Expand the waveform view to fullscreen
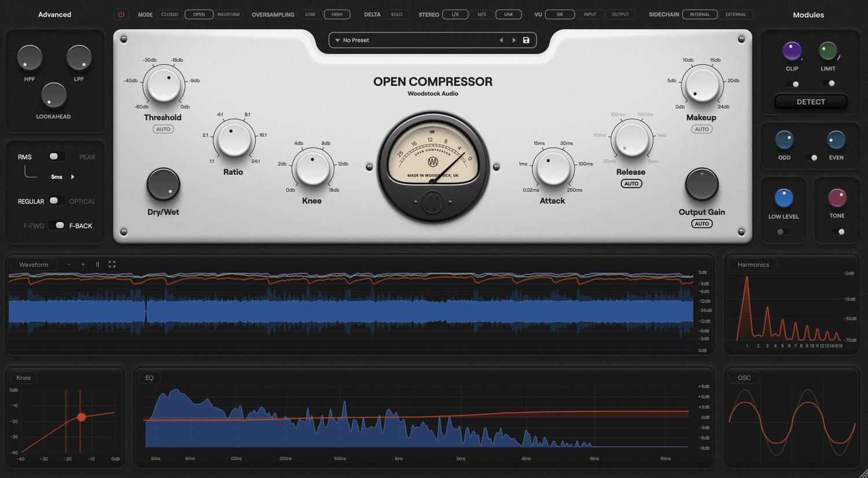Screen dimensions: 868x478 [x=112, y=264]
